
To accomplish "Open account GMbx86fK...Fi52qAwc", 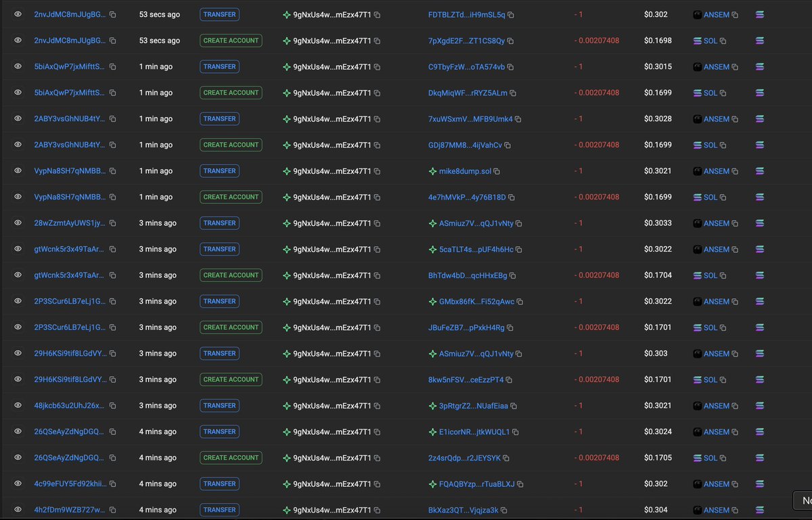I will pyautogui.click(x=476, y=302).
